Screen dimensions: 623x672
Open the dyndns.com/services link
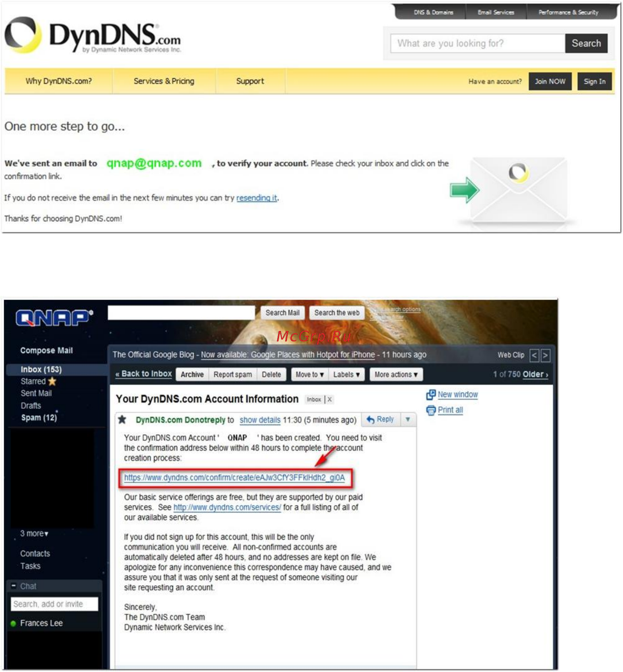(x=227, y=507)
